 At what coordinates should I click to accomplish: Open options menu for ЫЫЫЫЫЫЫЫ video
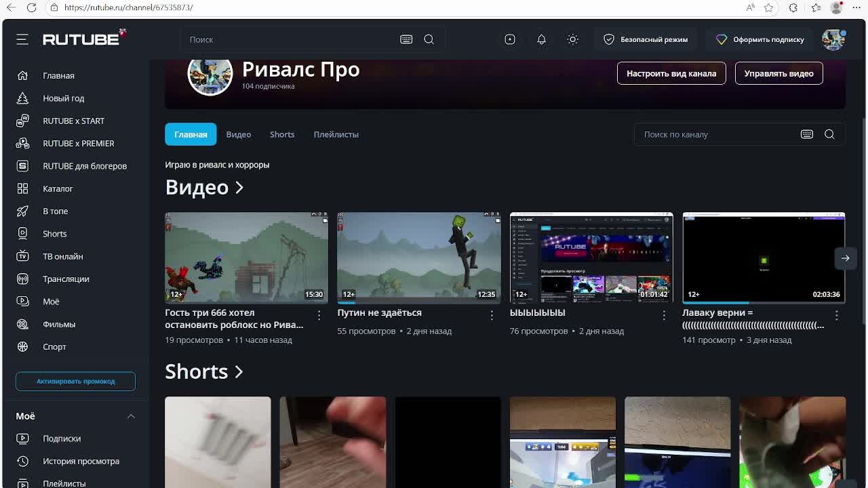664,315
